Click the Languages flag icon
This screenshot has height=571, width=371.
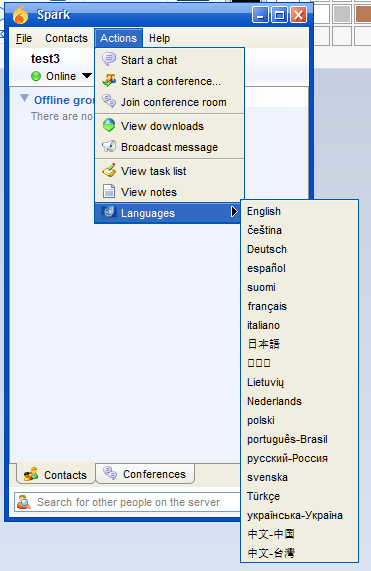pyautogui.click(x=109, y=212)
